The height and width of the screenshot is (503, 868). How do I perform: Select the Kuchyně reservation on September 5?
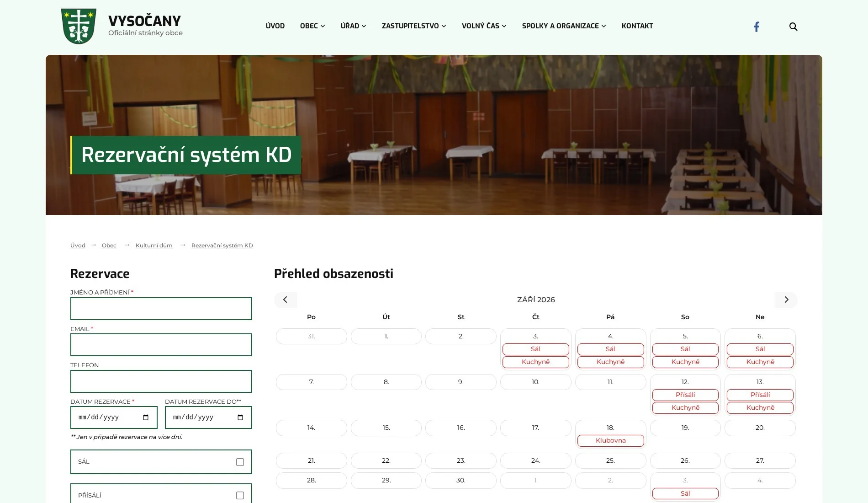[x=685, y=362]
